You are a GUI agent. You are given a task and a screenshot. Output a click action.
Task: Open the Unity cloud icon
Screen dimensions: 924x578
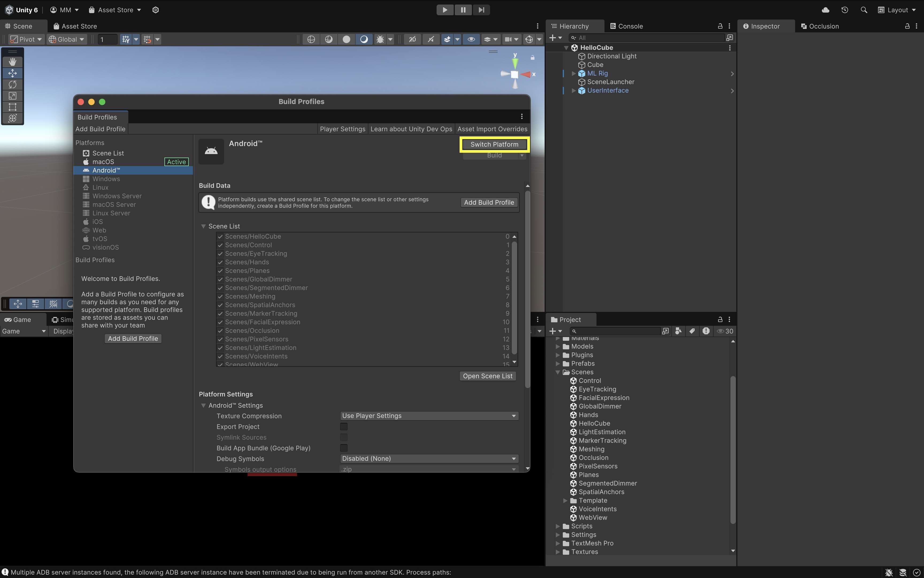pyautogui.click(x=825, y=10)
